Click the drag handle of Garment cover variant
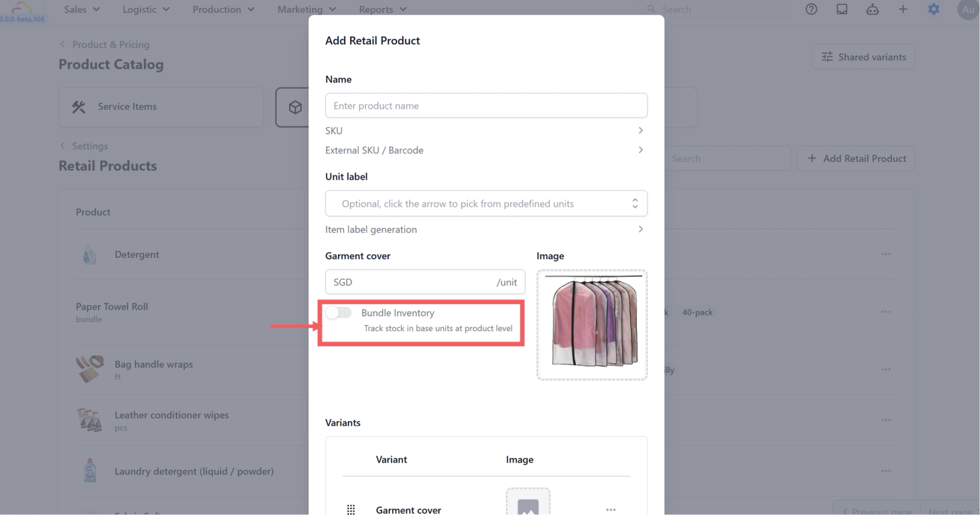Screen dimensions: 980x515 coord(351,509)
